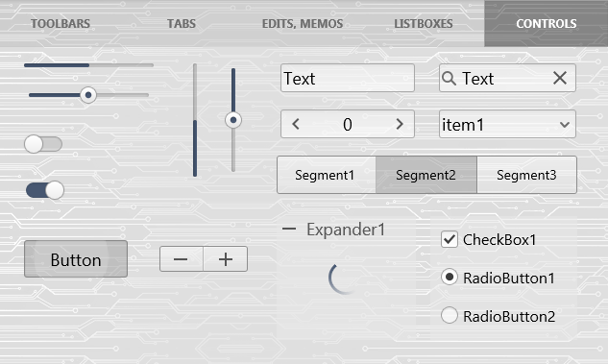Click the spin box value 0
608x364 pixels.
pyautogui.click(x=348, y=125)
